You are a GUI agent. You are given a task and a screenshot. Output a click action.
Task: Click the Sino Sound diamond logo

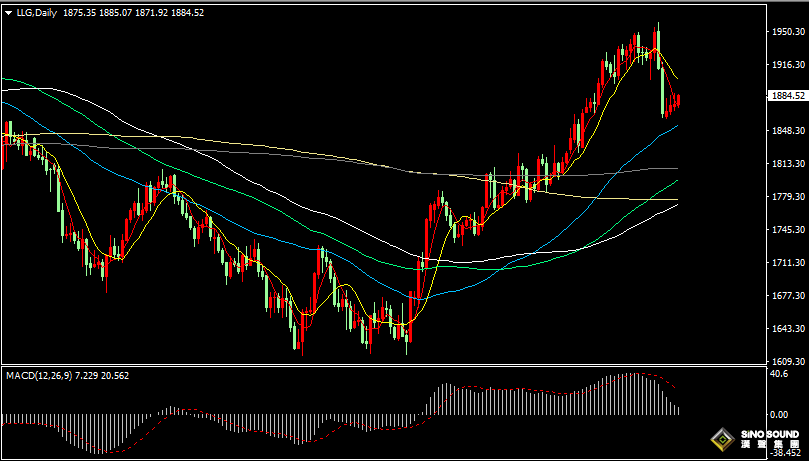[721, 440]
